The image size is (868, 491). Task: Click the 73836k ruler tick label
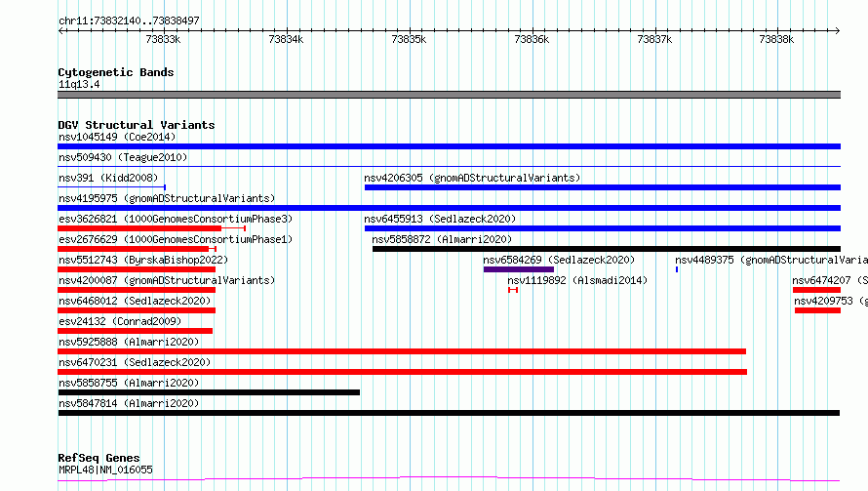(532, 39)
